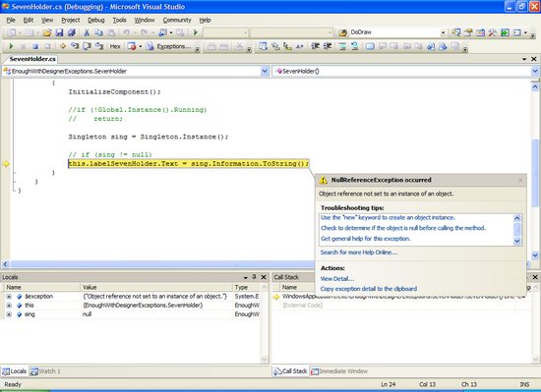Click the Save icon in toolbar

point(59,32)
